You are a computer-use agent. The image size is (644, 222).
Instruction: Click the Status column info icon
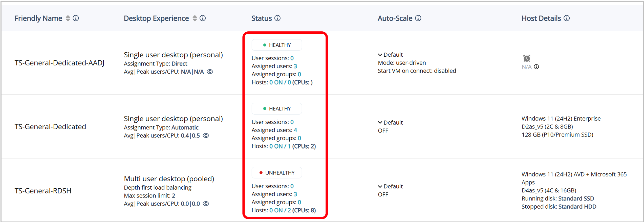277,18
